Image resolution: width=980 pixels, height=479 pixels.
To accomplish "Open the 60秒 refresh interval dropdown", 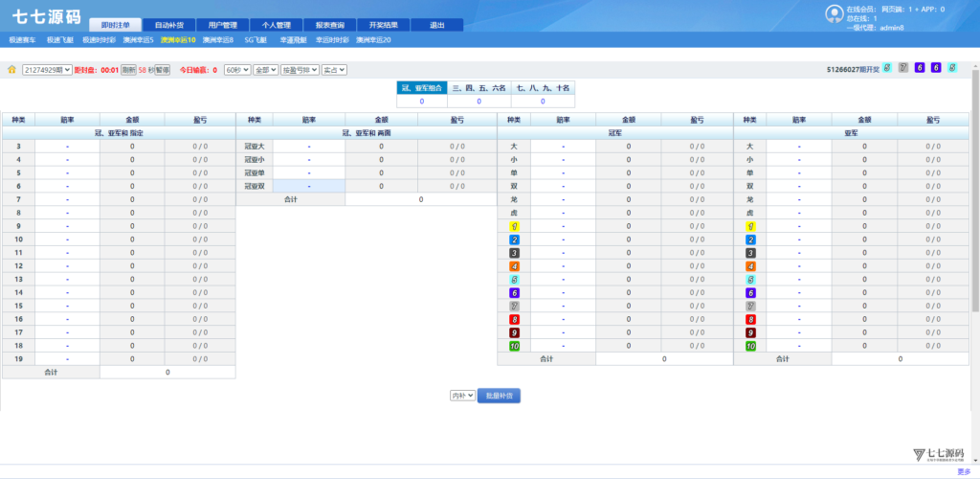I will (236, 70).
